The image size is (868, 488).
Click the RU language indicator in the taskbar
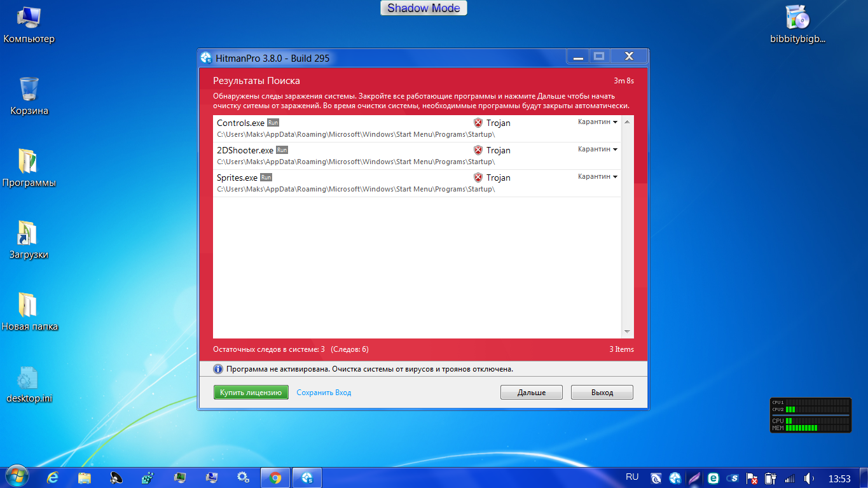632,477
